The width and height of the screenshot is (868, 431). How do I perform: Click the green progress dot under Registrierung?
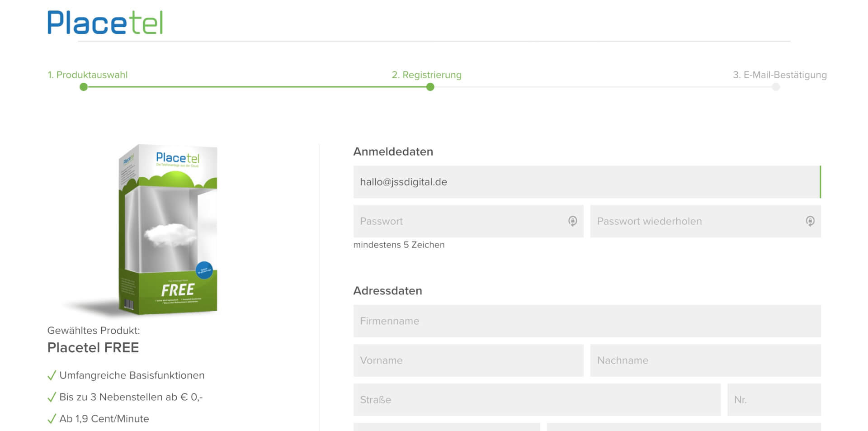[x=430, y=87]
